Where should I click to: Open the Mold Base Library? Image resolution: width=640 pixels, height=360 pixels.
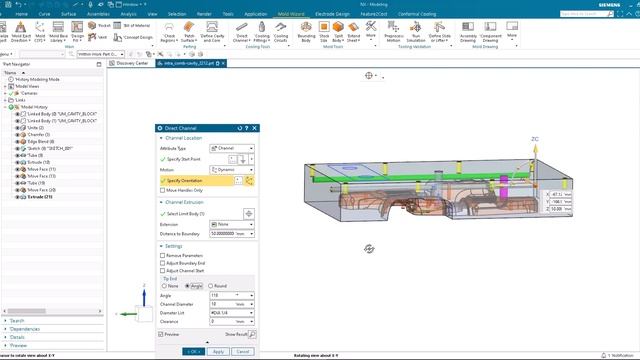pos(58,32)
